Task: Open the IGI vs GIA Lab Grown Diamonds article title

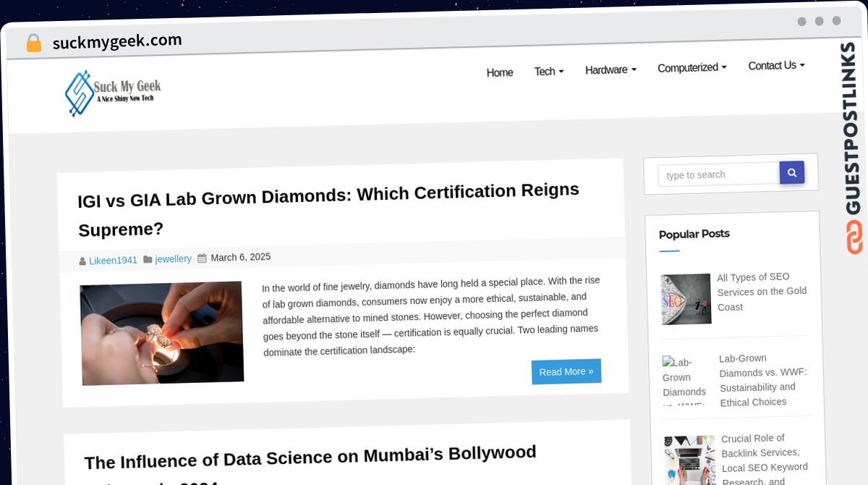Action: point(329,210)
